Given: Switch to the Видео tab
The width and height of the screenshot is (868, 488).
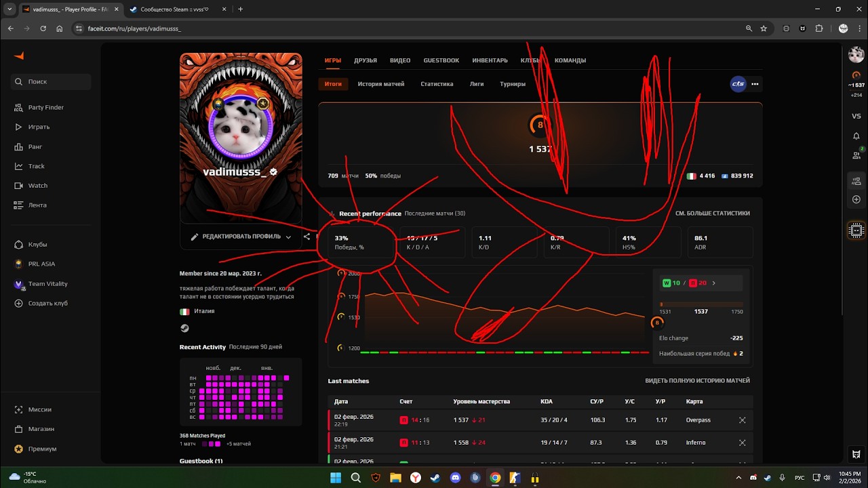Looking at the screenshot, I should tap(400, 60).
